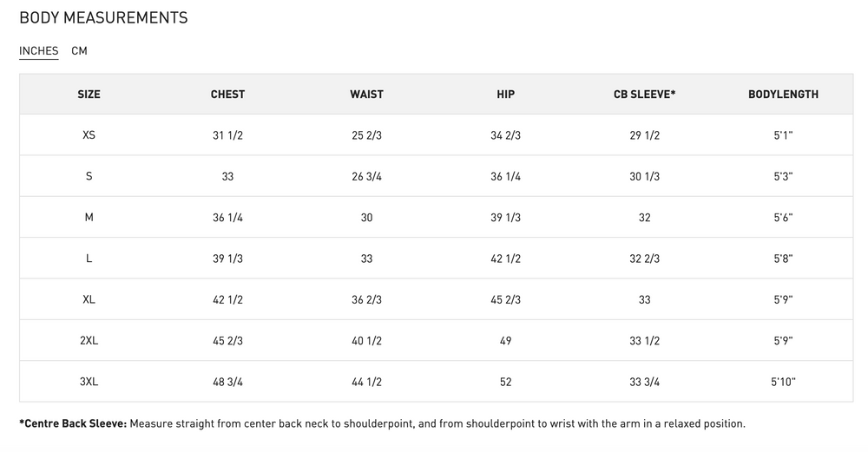Click the SIZE column header

[89, 94]
